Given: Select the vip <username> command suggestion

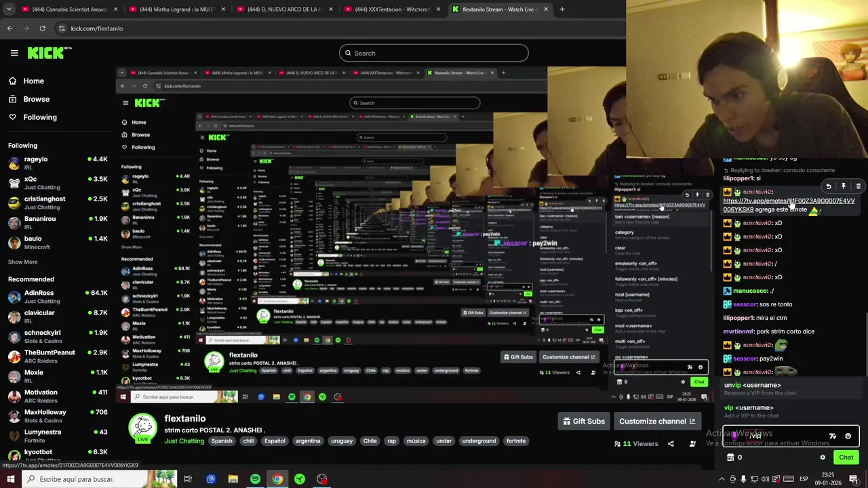Looking at the screenshot, I should coord(790,411).
